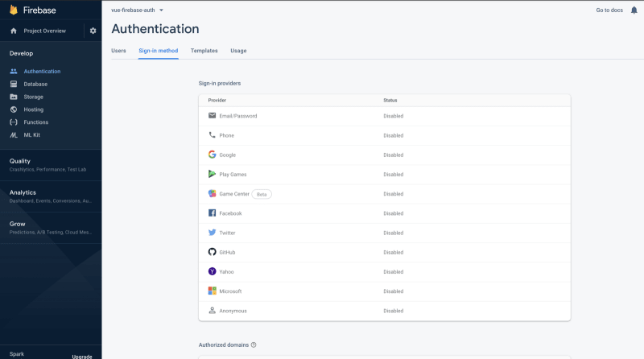Go to docs link
The image size is (644, 359).
point(609,10)
